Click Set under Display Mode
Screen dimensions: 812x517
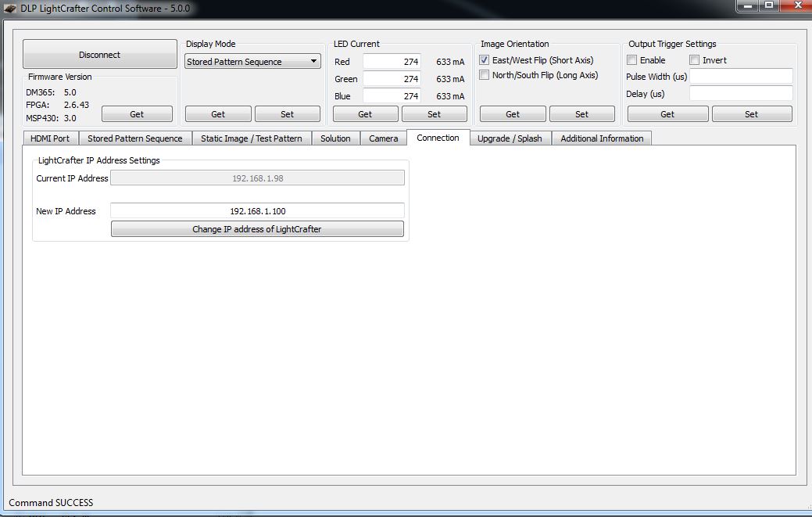[288, 114]
